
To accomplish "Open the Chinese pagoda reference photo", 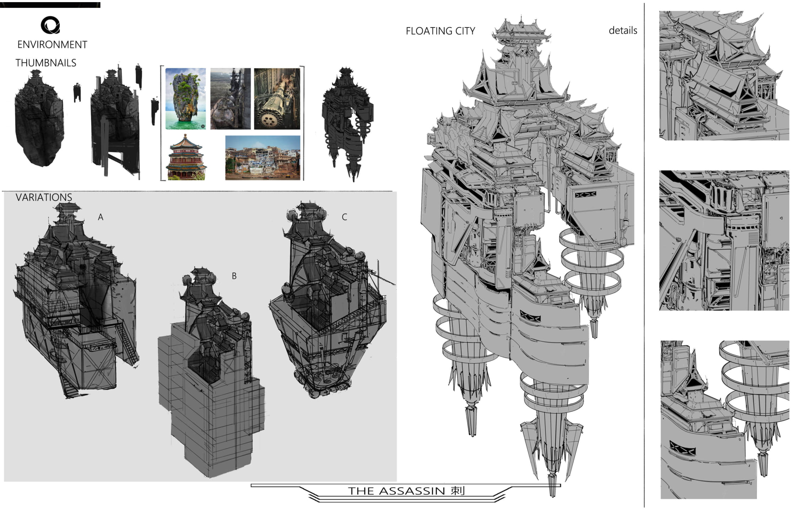I will coord(186,157).
